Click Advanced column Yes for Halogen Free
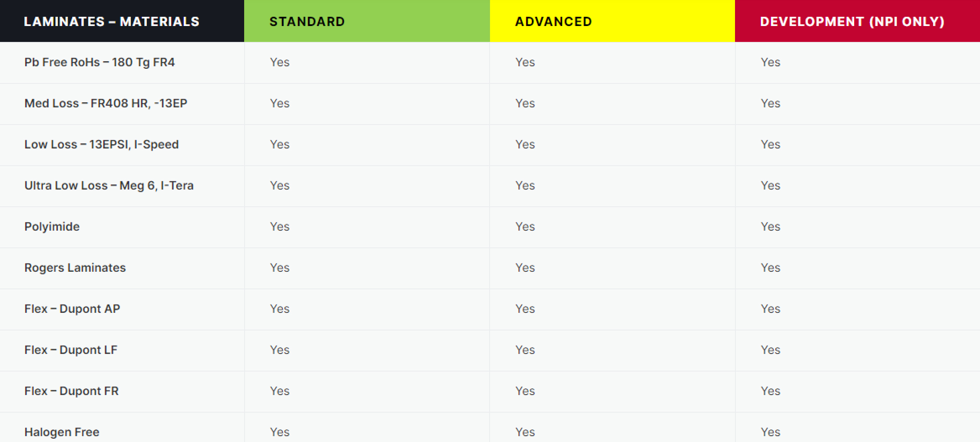This screenshot has width=980, height=442. [x=525, y=432]
